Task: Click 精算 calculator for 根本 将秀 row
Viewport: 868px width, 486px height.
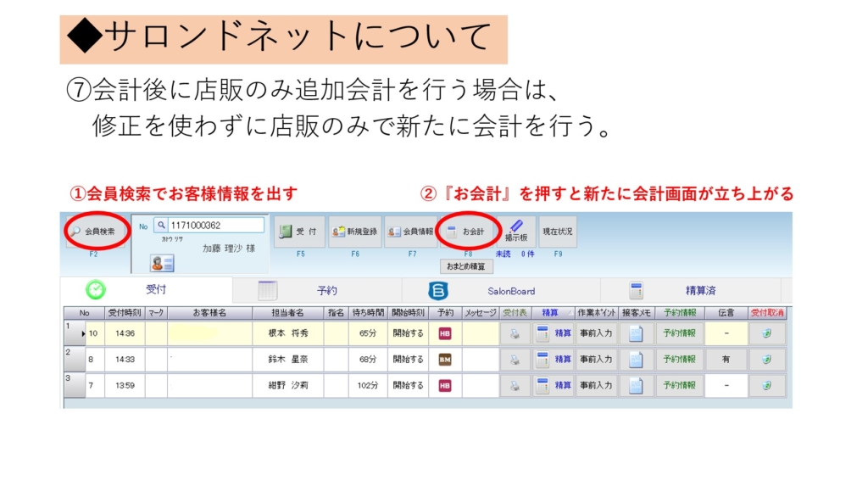Action: coord(553,333)
